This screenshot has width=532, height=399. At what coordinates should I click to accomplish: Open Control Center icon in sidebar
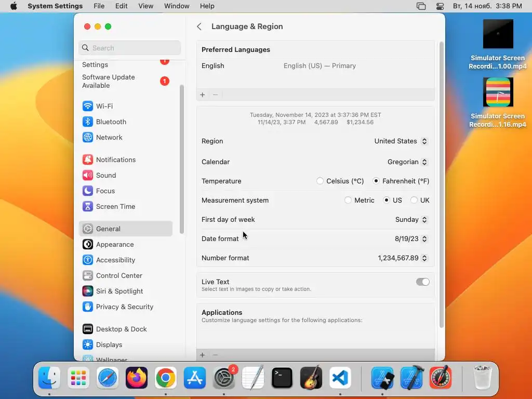(87, 275)
